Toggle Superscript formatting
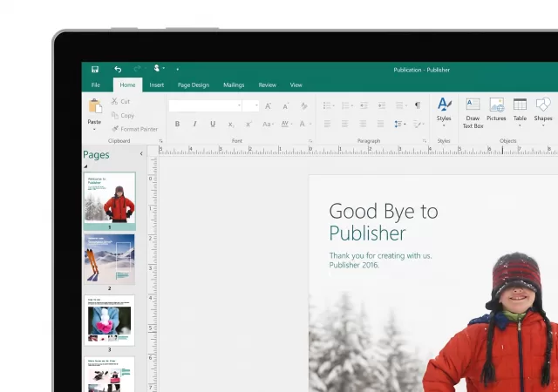 [x=248, y=124]
